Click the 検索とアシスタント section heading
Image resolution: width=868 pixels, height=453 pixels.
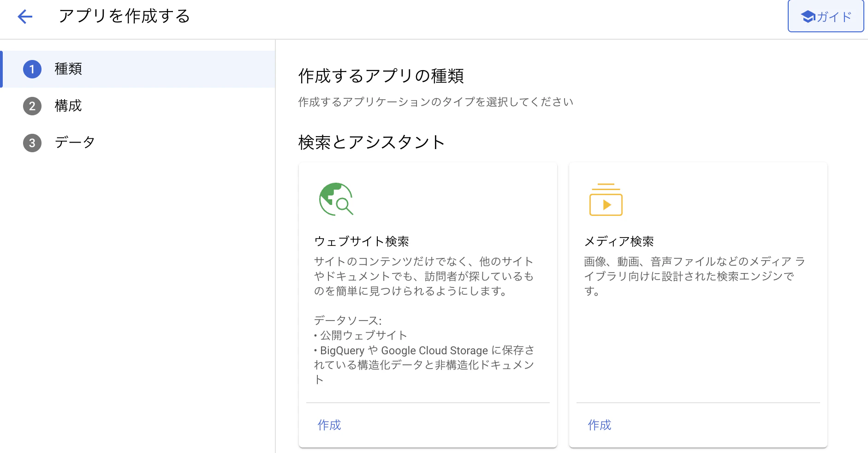point(372,142)
